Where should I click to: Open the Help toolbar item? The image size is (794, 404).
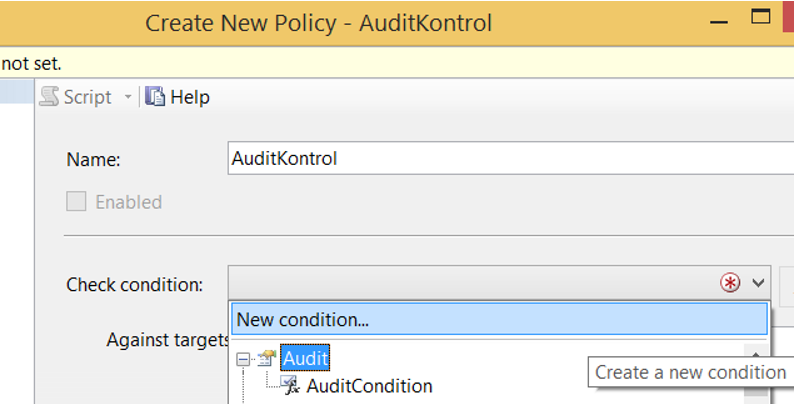(x=178, y=97)
